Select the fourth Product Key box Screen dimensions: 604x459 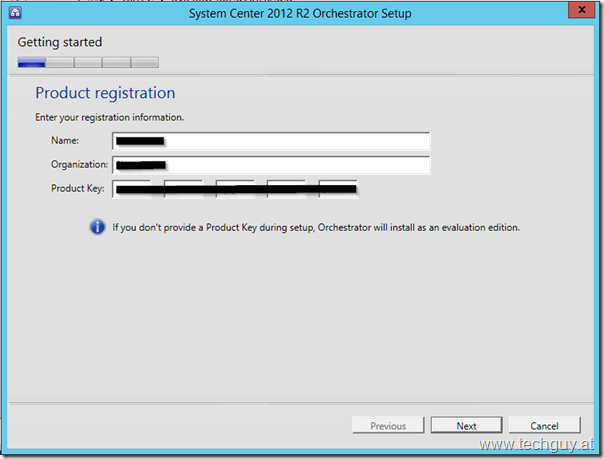point(287,188)
